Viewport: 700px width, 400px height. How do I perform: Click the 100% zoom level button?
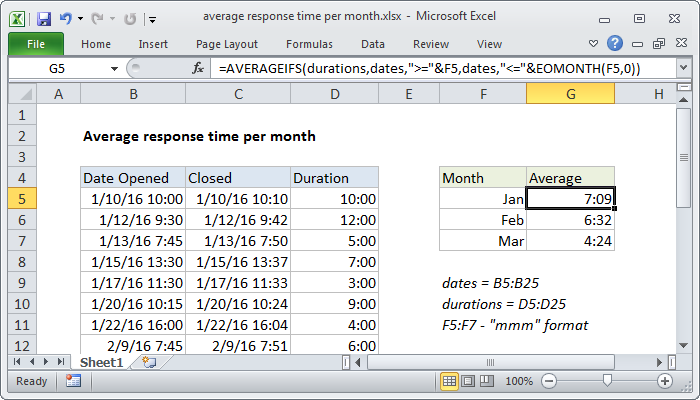tap(518, 381)
